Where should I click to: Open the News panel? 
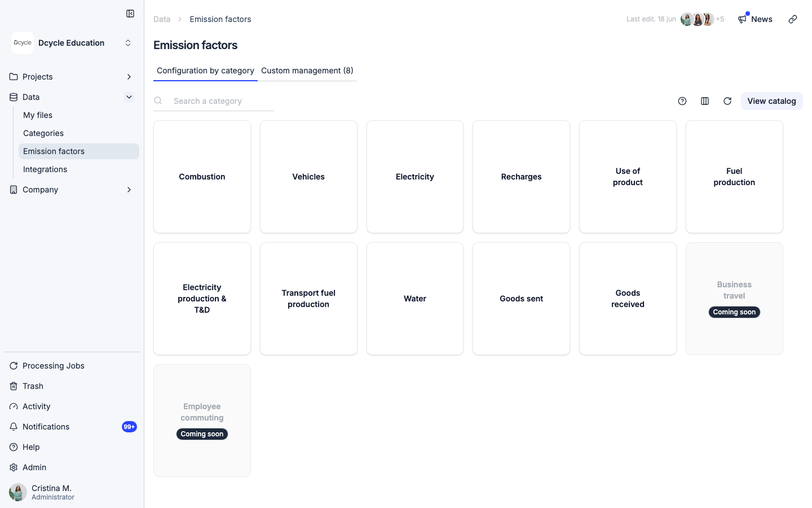pyautogui.click(x=755, y=19)
